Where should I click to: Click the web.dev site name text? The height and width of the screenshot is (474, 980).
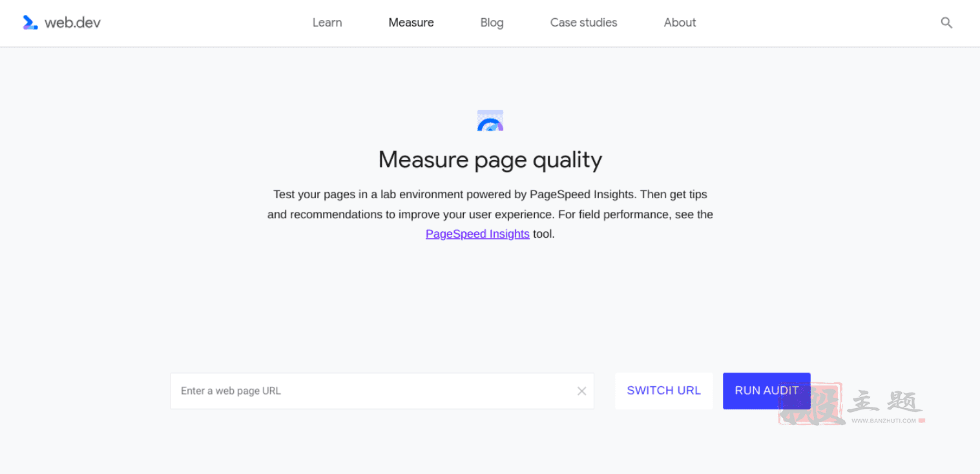pos(72,23)
